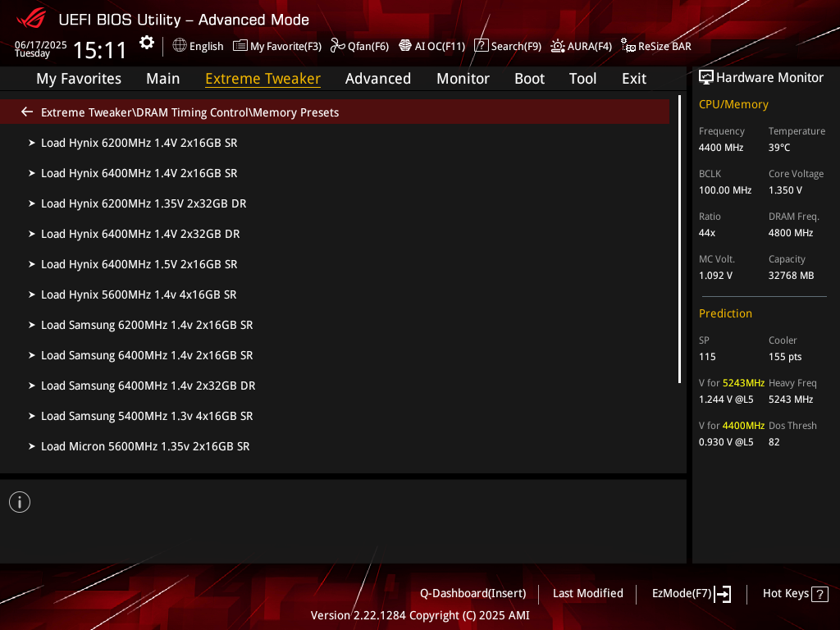Open the Boot tab
This screenshot has height=630, width=840.
(529, 79)
